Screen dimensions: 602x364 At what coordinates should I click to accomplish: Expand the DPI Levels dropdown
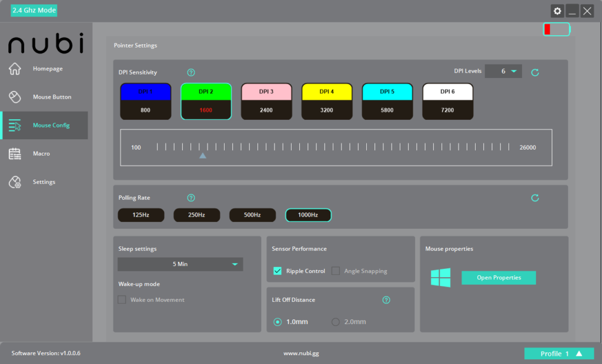tap(503, 72)
